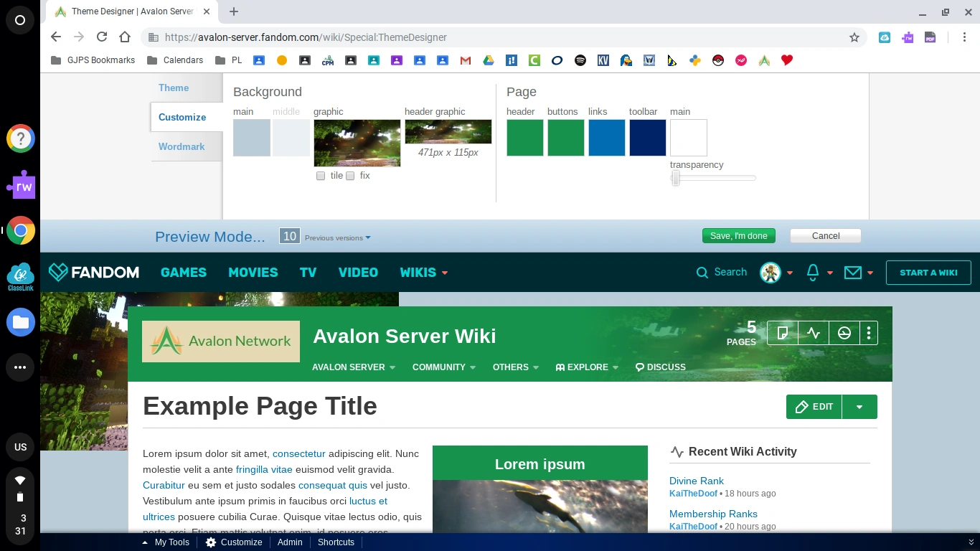Click the Save, I'm done button
Screen dimensions: 980x551
coord(738,236)
